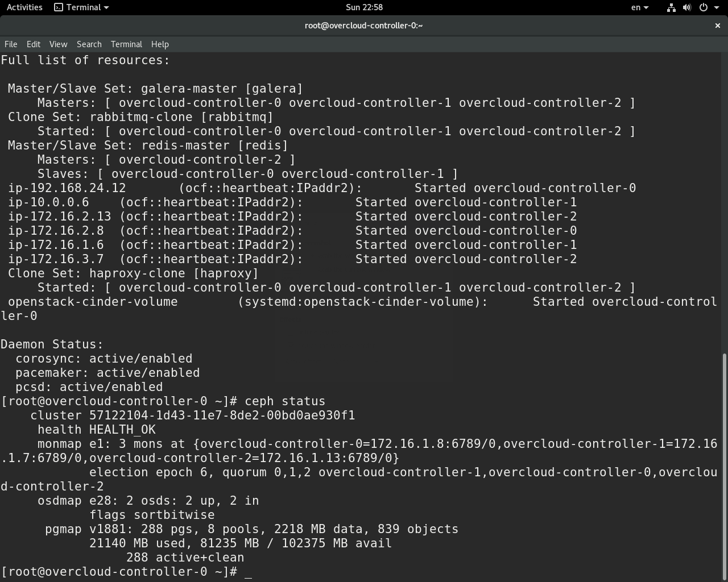Image resolution: width=728 pixels, height=582 pixels.
Task: Click the openstack-cinder-volume resource name
Action: 93,302
